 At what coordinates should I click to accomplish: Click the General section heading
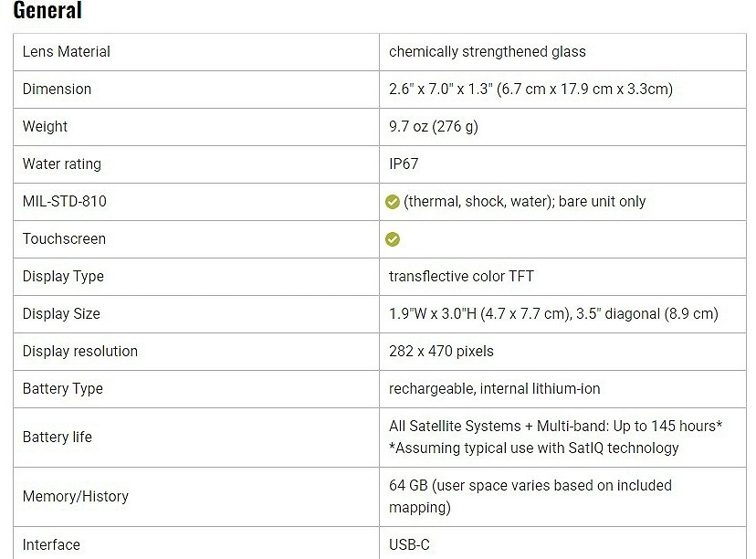(47, 11)
